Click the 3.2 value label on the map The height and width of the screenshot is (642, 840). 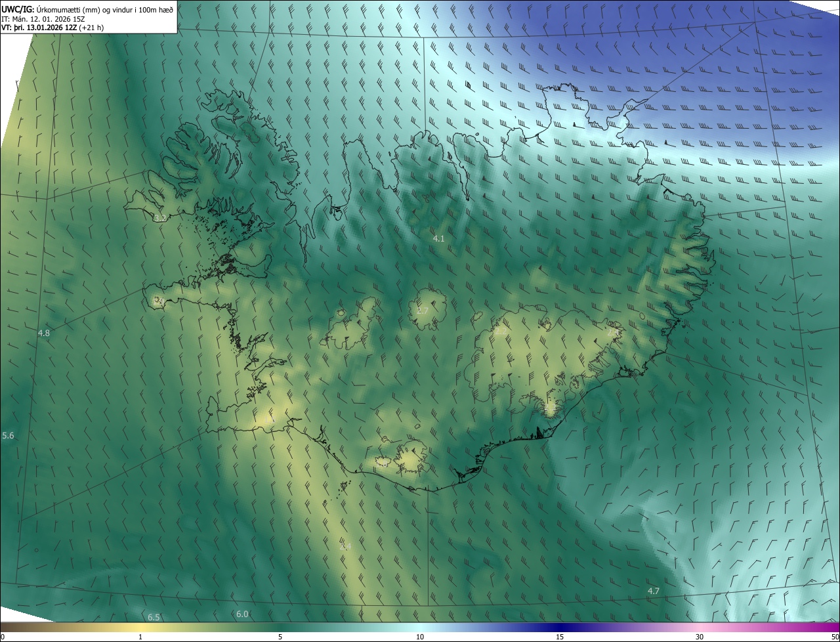[160, 218]
